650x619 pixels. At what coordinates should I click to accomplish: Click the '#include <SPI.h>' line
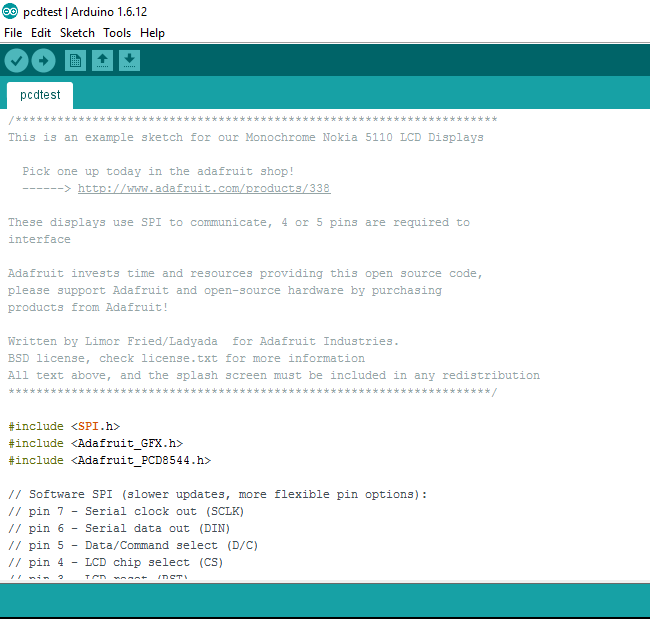pyautogui.click(x=64, y=426)
